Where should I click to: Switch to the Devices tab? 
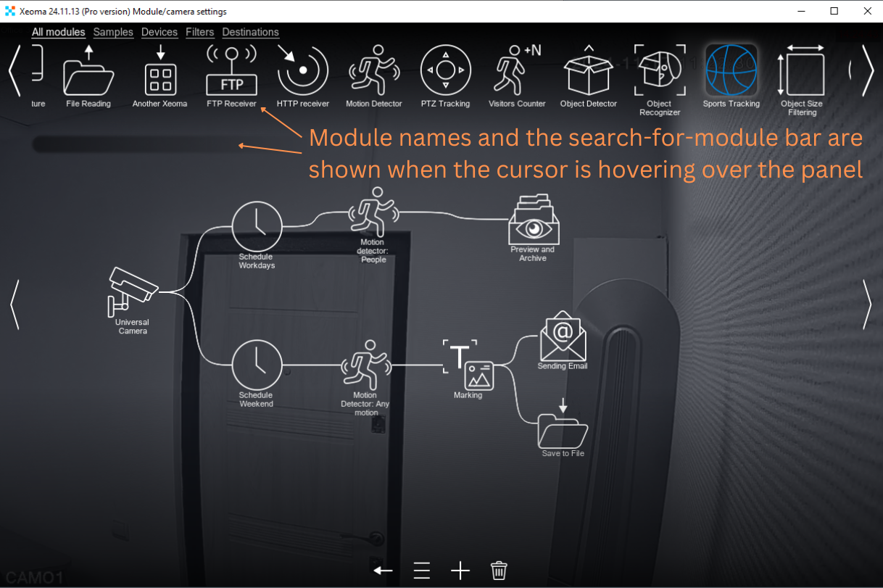(x=159, y=32)
